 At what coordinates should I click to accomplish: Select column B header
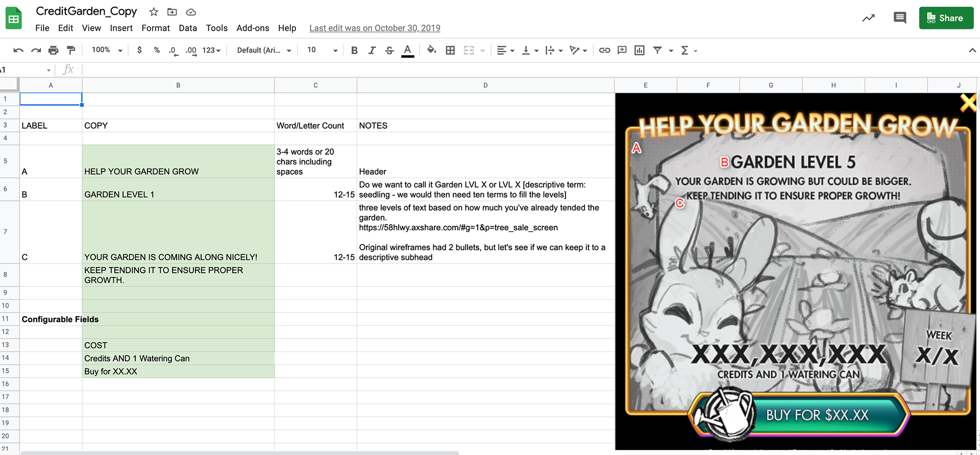178,85
